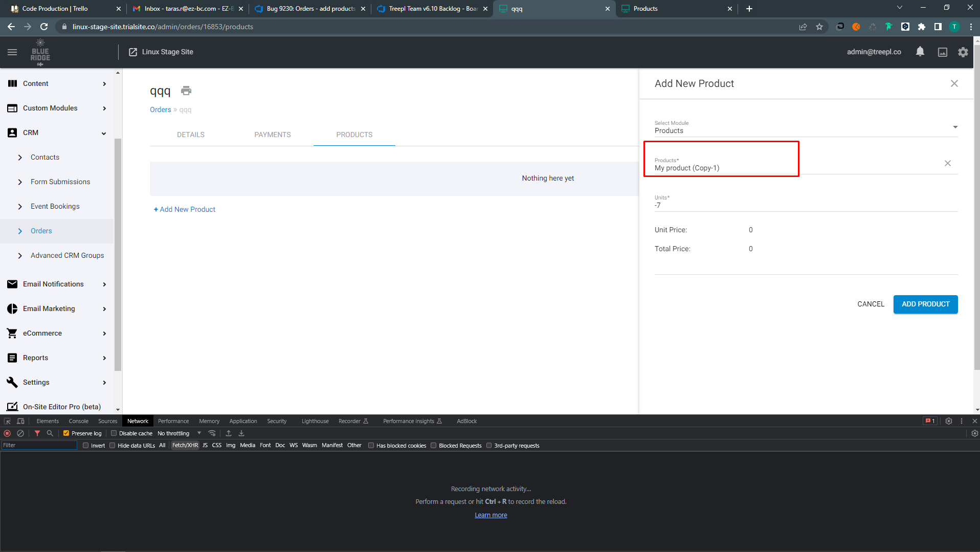Expand the Settings sidebar section

[57, 382]
